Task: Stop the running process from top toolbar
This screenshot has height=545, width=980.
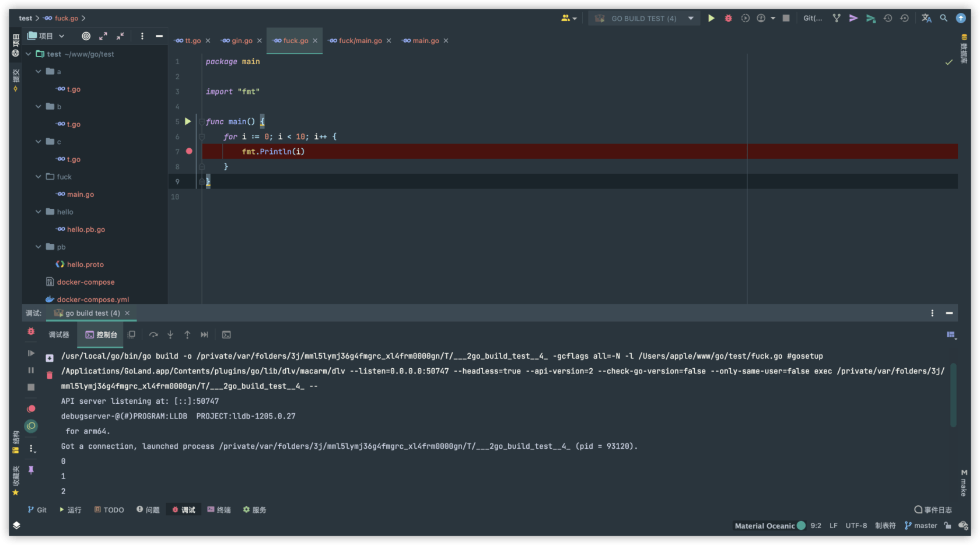Action: tap(786, 18)
